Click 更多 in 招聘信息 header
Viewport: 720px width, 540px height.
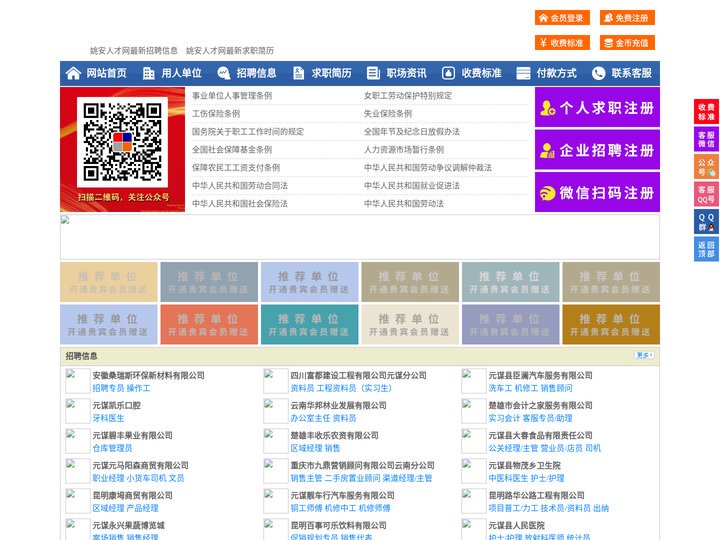pos(644,355)
